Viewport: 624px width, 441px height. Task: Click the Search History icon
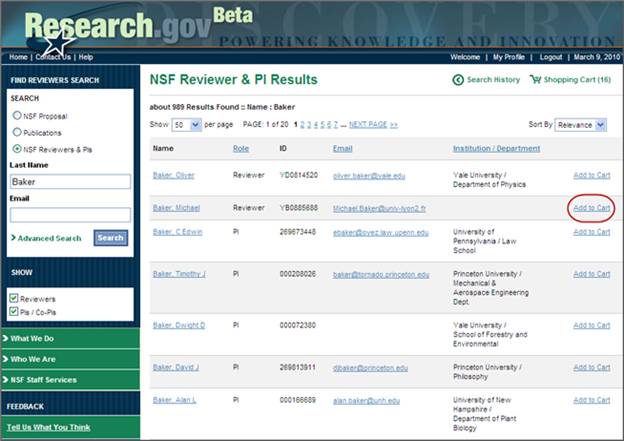(x=459, y=80)
